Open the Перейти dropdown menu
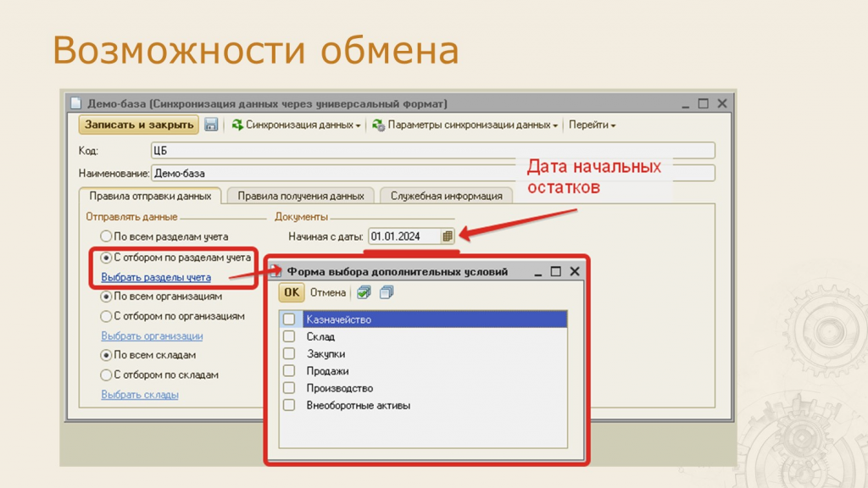868x488 pixels. pos(592,125)
